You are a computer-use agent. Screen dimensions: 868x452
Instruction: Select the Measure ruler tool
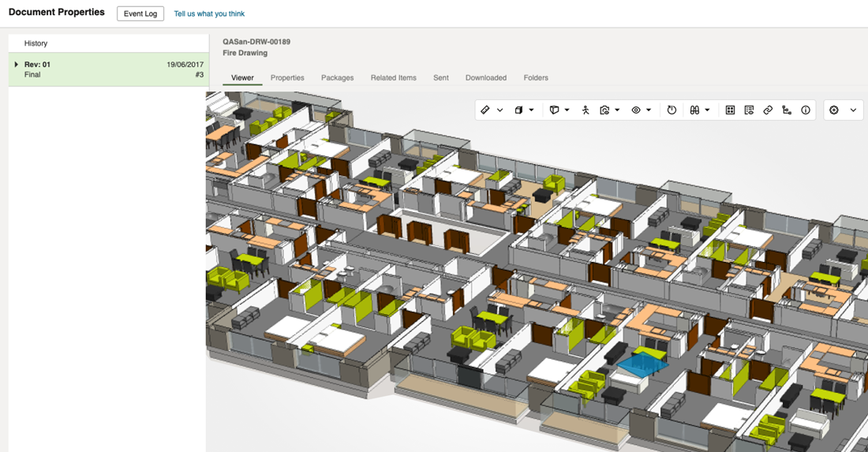click(485, 110)
